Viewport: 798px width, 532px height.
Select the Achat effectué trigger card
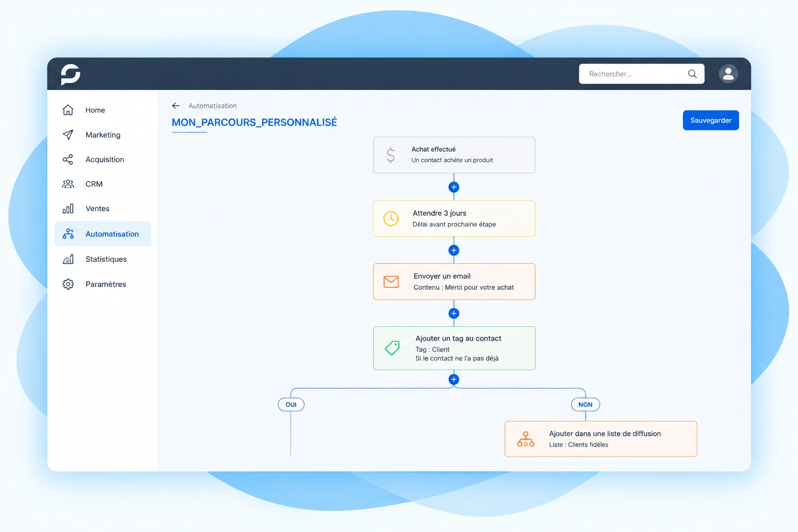tap(454, 155)
